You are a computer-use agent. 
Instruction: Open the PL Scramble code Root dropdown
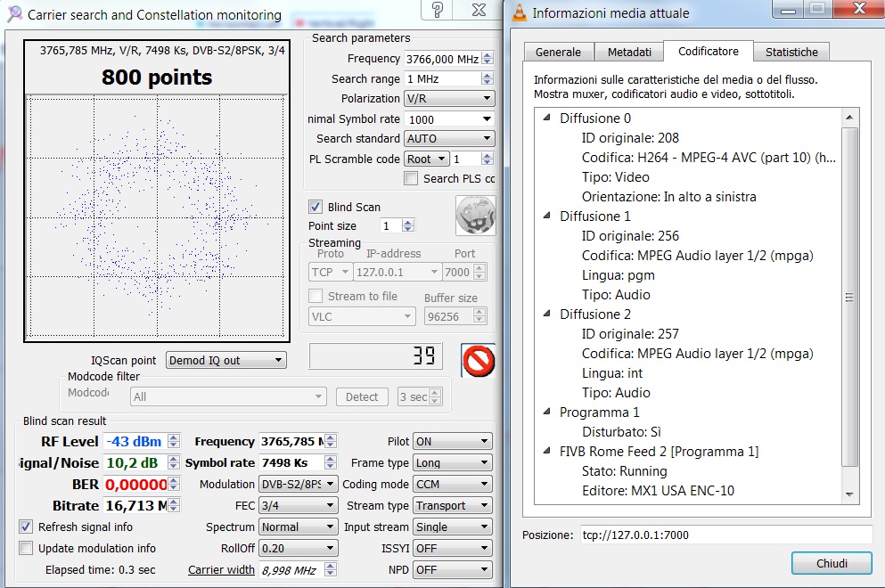pyautogui.click(x=427, y=159)
